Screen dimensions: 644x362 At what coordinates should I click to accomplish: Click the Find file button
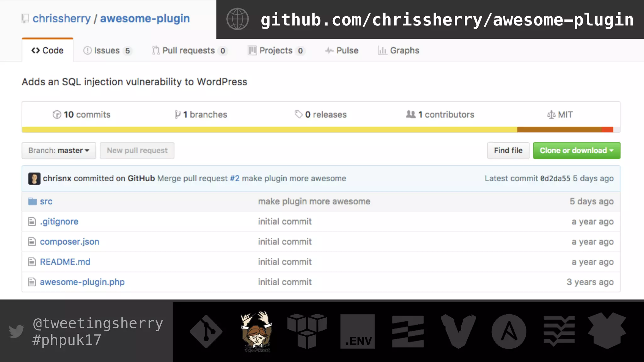(508, 151)
